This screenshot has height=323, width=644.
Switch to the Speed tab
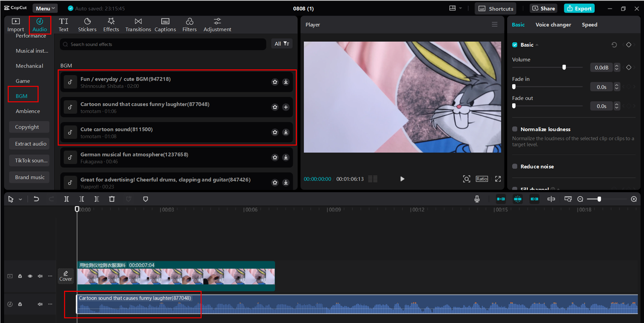pyautogui.click(x=590, y=25)
